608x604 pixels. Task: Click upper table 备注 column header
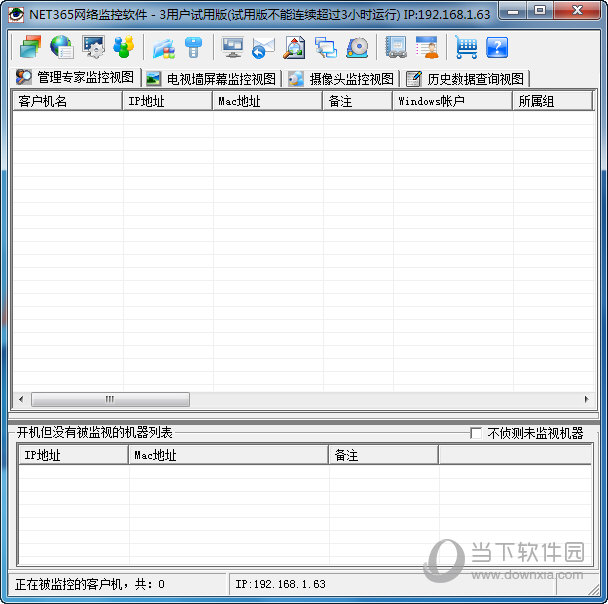coord(358,101)
